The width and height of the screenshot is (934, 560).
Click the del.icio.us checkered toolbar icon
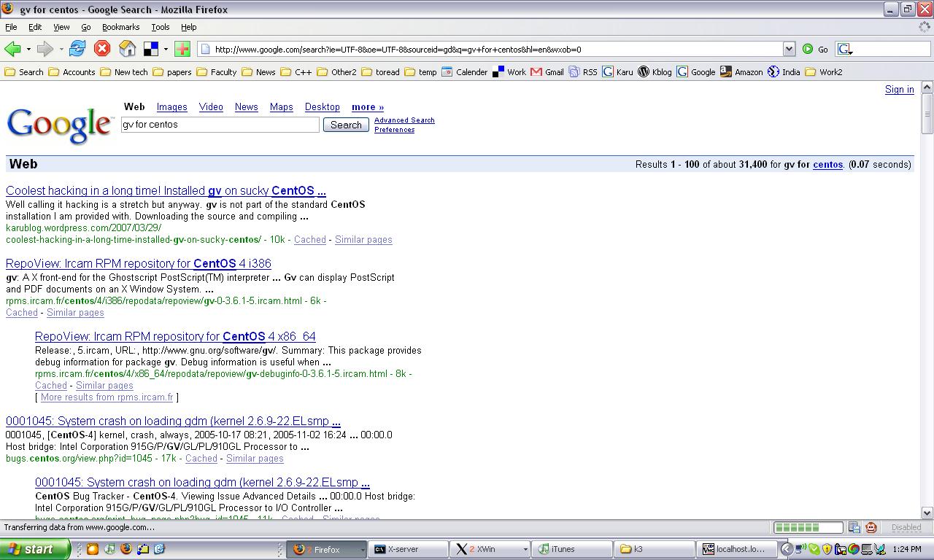click(x=151, y=49)
